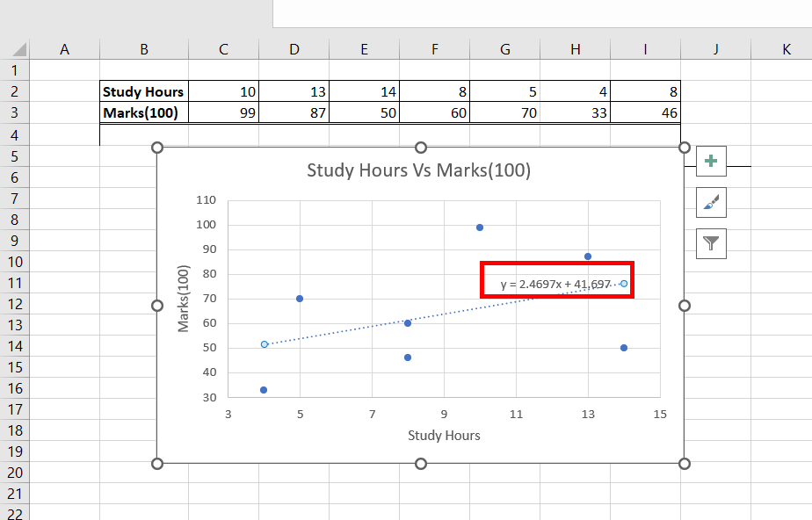812x520 pixels.
Task: Select cell with marks value 46
Action: pos(645,112)
